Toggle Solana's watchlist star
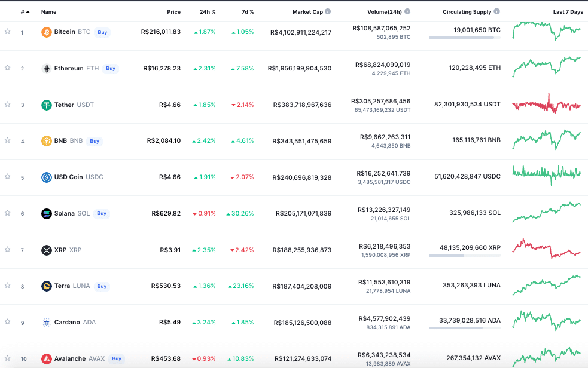The height and width of the screenshot is (368, 588). 8,213
